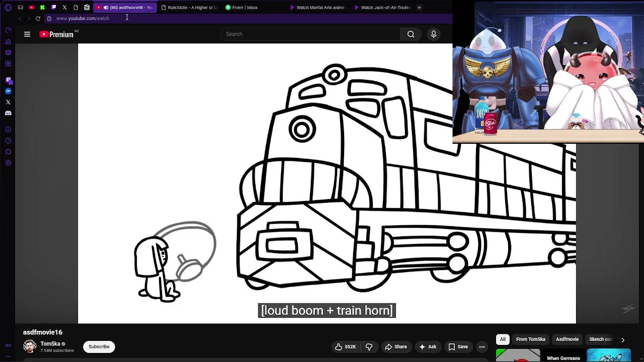The height and width of the screenshot is (362, 644).
Task: Subscribe to TomSka
Action: (x=99, y=346)
